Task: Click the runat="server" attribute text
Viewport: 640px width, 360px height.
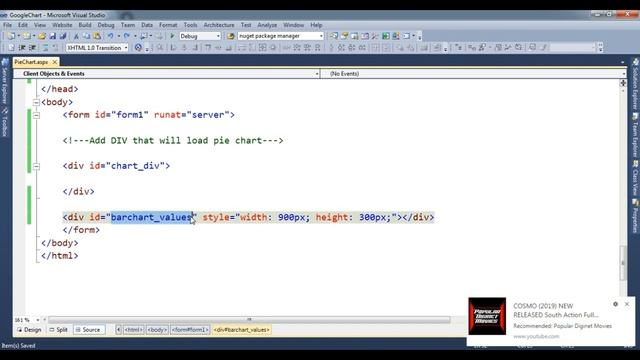Action: tap(192, 115)
